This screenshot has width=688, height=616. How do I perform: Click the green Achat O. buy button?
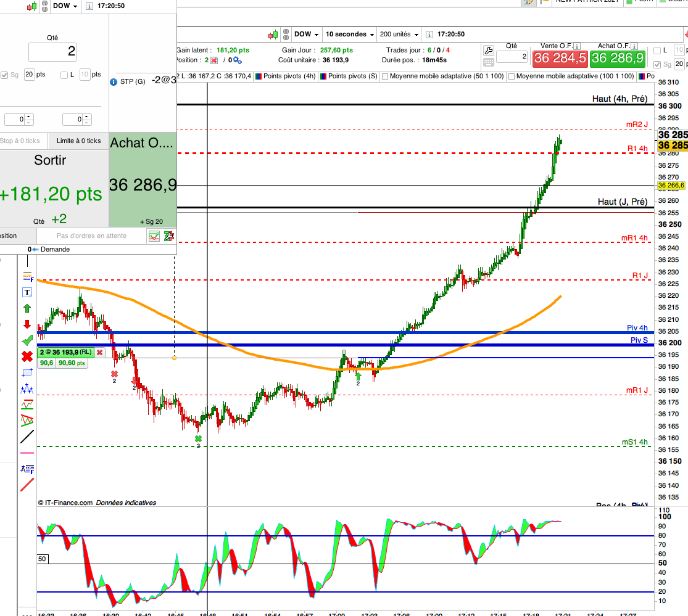(143, 180)
